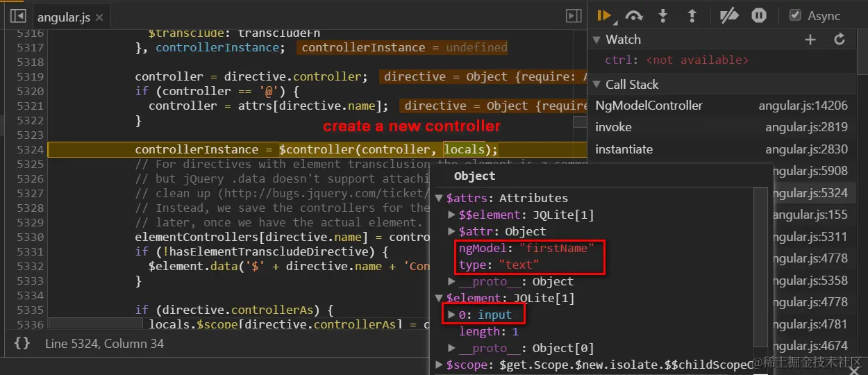Refresh watch expressions
Viewport: 868px width, 375px height.
click(840, 40)
